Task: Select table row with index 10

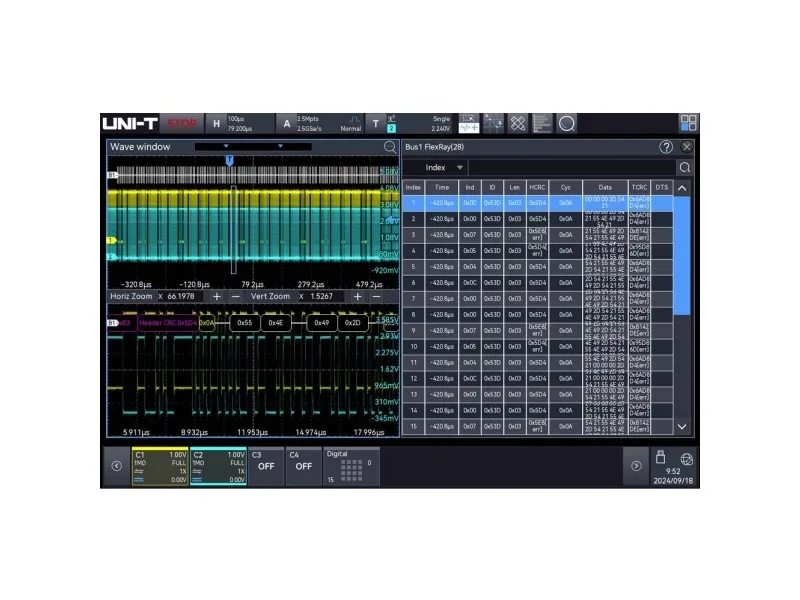Action: pos(538,347)
